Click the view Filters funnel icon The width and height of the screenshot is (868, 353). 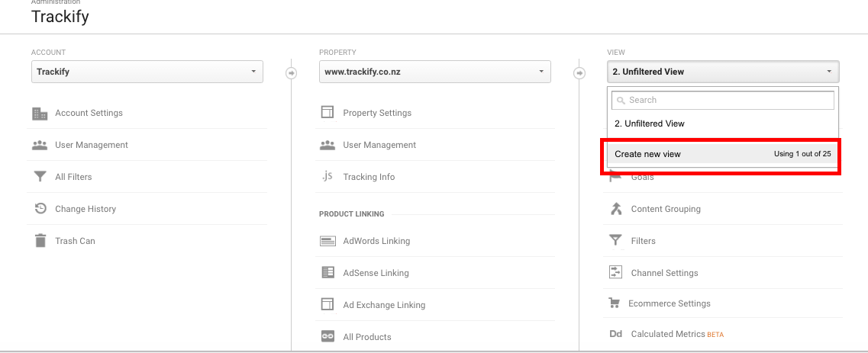615,241
